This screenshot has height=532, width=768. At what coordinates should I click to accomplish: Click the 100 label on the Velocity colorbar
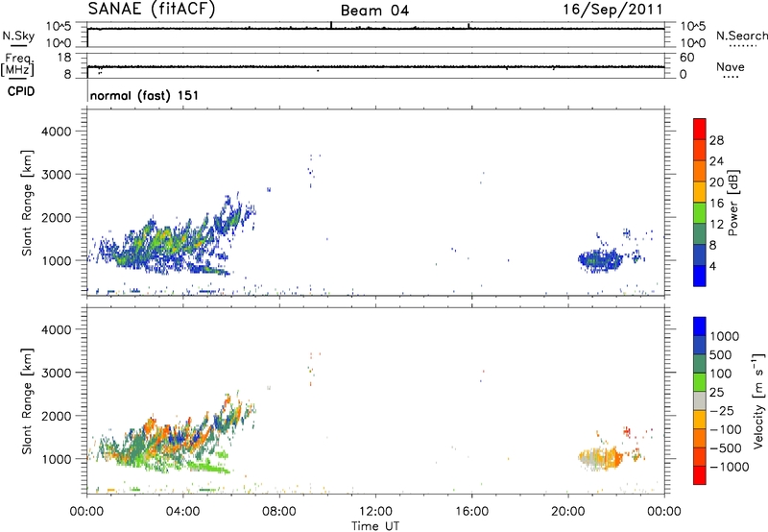point(721,374)
